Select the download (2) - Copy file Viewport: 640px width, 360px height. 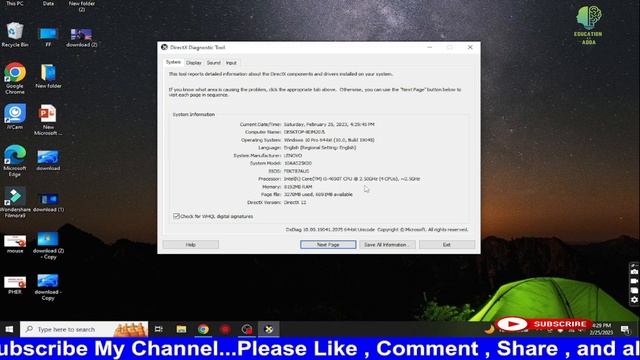tap(48, 246)
